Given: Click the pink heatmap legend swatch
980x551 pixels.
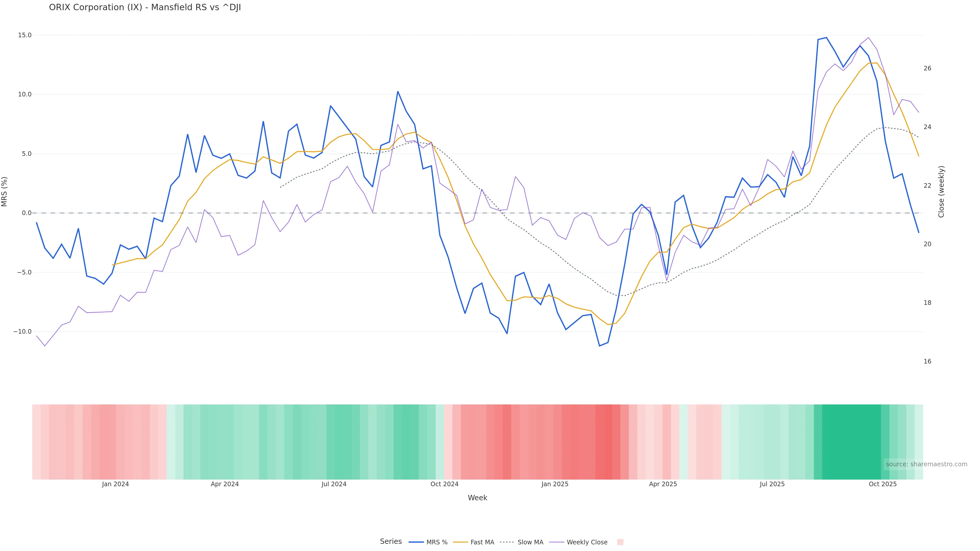Looking at the screenshot, I should 620,542.
